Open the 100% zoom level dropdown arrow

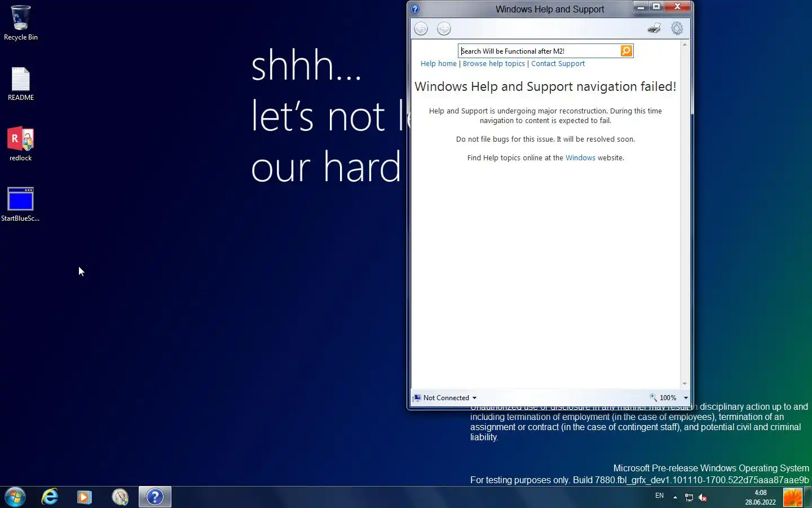pyautogui.click(x=686, y=398)
